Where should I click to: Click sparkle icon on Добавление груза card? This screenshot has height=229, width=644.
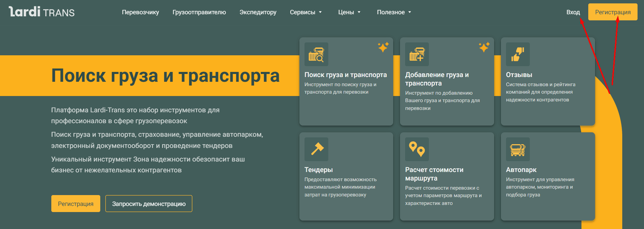coord(484,47)
